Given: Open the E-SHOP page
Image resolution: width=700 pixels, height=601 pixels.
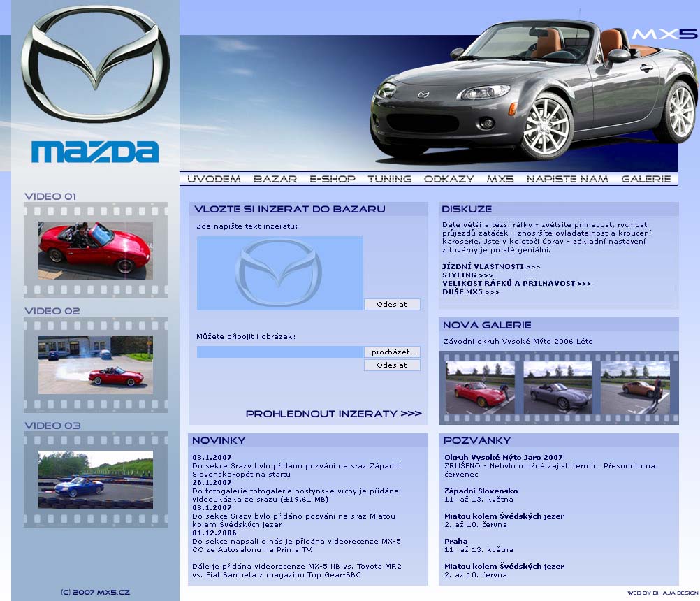Looking at the screenshot, I should click(333, 179).
